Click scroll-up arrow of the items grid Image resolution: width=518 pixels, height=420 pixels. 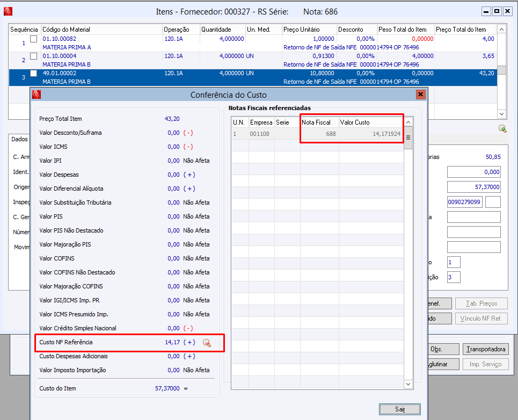(x=501, y=30)
